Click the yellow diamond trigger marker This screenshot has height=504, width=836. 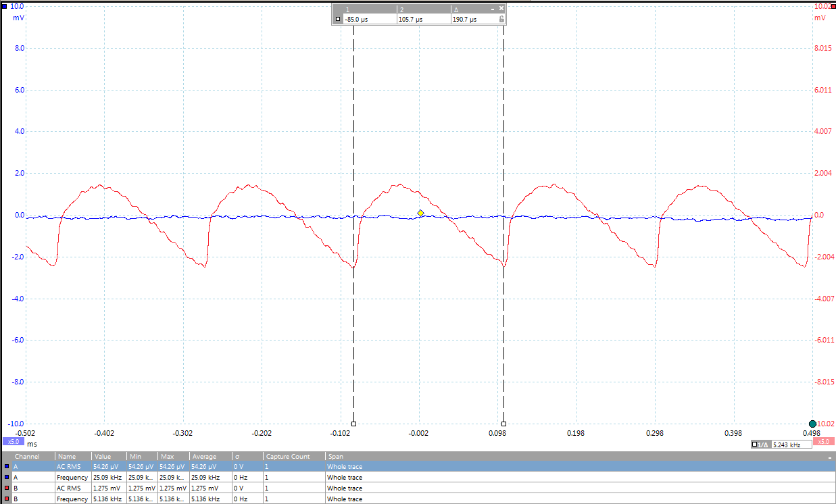click(420, 213)
